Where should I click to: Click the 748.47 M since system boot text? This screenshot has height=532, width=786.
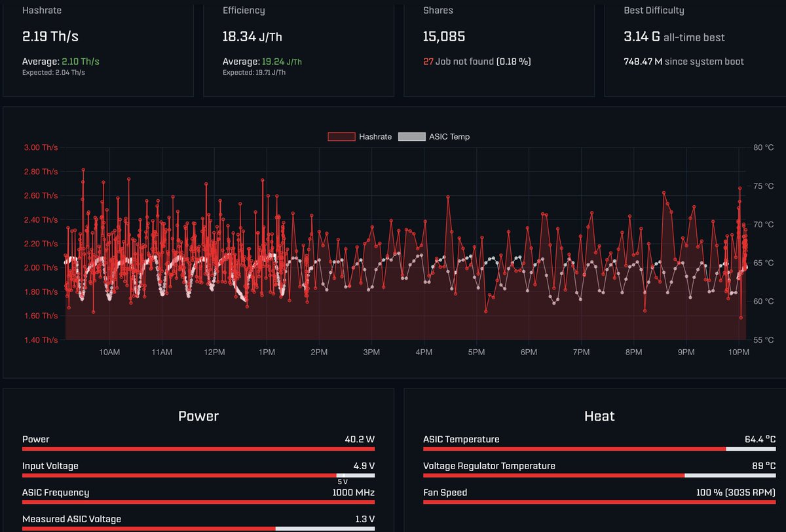pyautogui.click(x=684, y=62)
